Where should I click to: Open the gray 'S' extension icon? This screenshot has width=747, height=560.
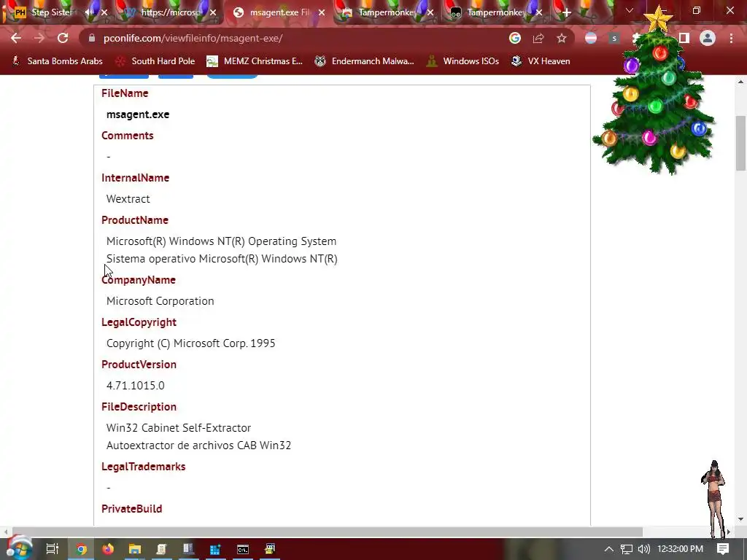pyautogui.click(x=614, y=38)
